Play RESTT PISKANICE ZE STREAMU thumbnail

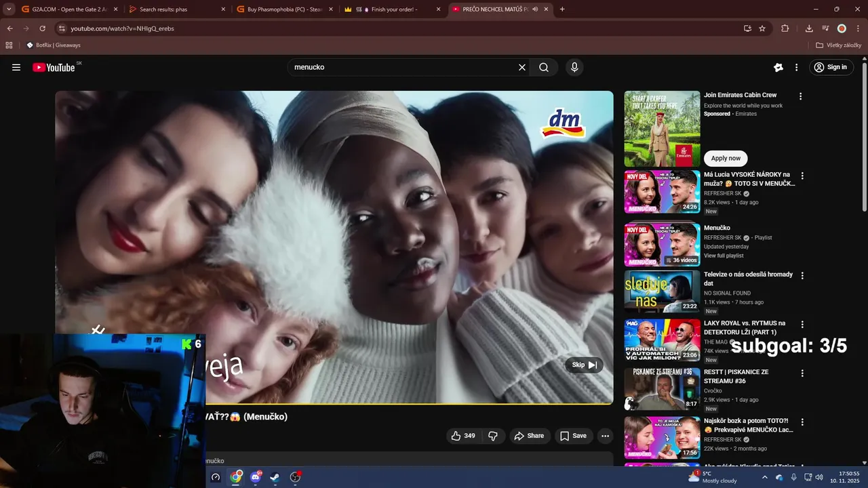662,389
